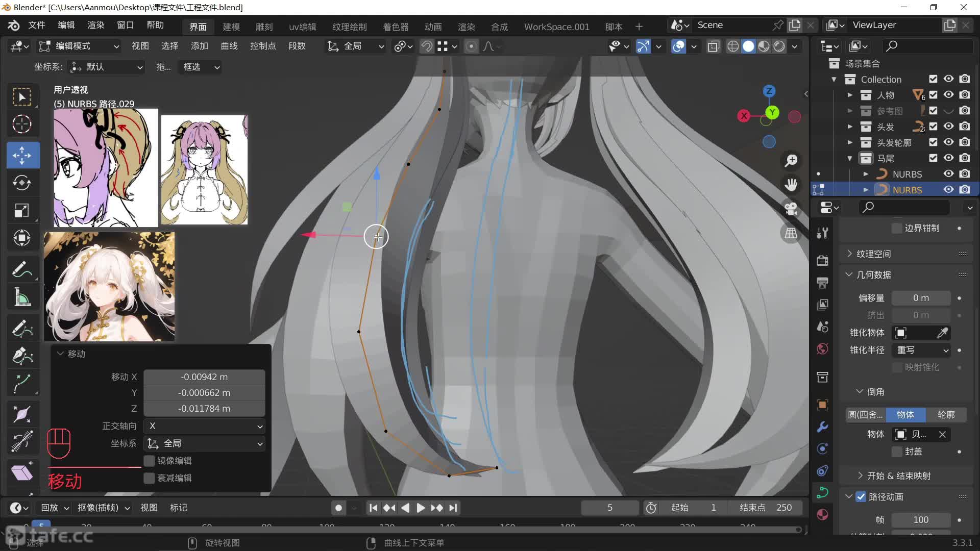Select the box select tool

(x=22, y=97)
